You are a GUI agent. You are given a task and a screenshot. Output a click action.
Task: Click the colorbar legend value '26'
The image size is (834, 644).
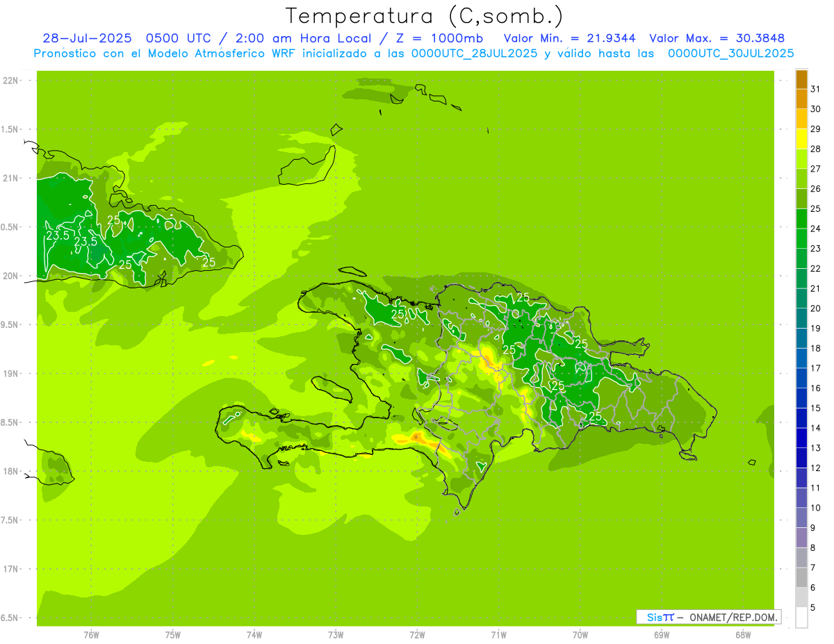point(815,188)
